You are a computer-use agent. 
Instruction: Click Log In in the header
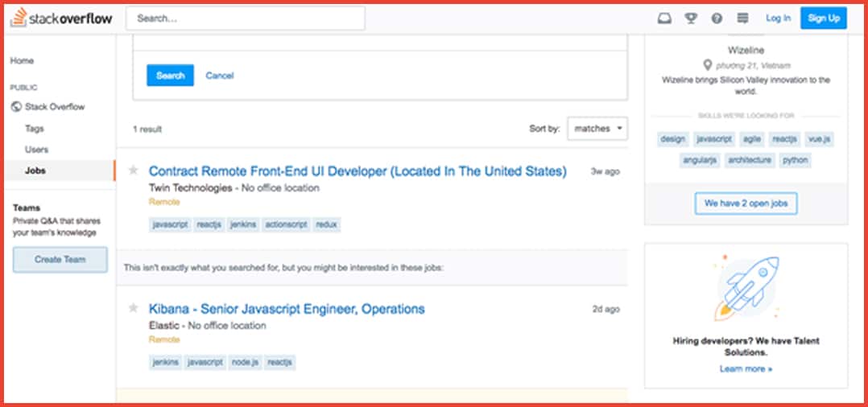779,18
